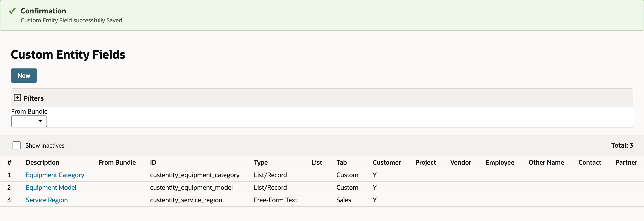644x221 pixels.
Task: Click the Project column header
Action: click(x=426, y=162)
